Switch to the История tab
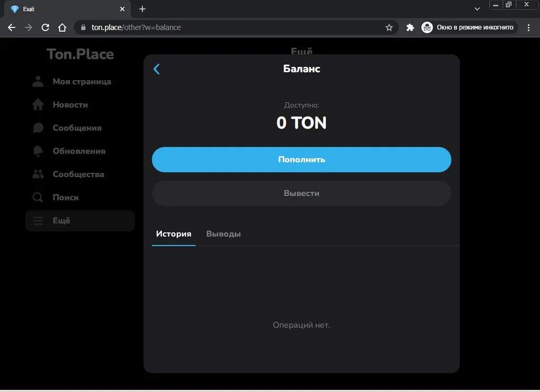The height and width of the screenshot is (392, 540). 173,234
